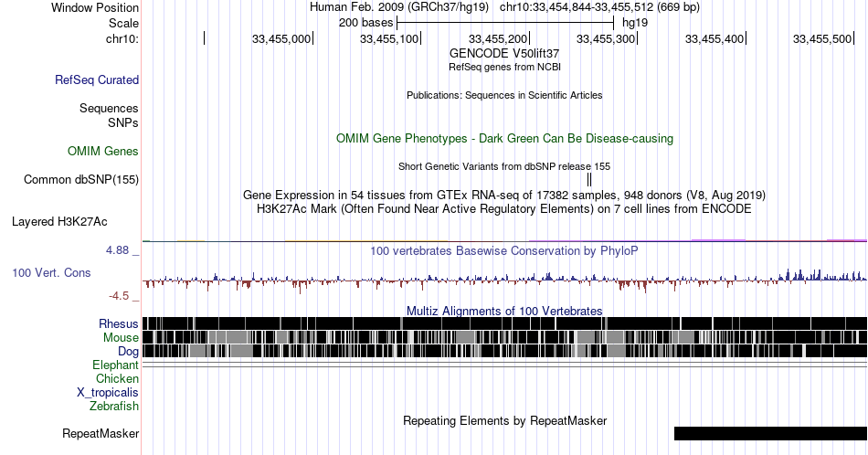Click the hg19 label beside the scale bar
The width and height of the screenshot is (868, 455).
635,23
